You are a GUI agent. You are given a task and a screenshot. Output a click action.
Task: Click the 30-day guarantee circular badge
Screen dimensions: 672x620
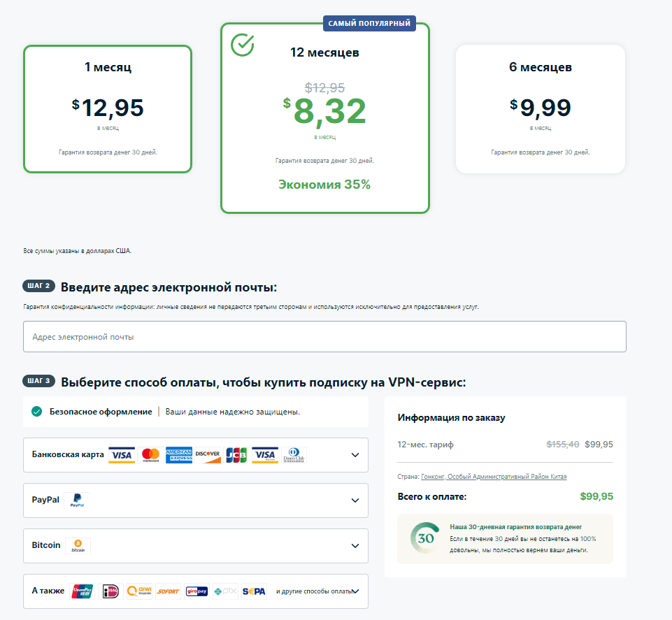point(426,538)
